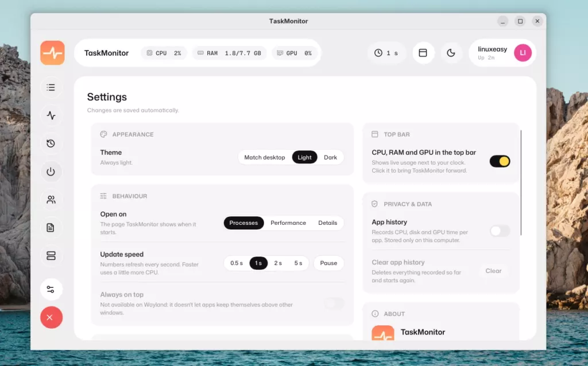Click the CPU 2% indicator chip
Screen dimensions: 588x366
pyautogui.click(x=164, y=53)
